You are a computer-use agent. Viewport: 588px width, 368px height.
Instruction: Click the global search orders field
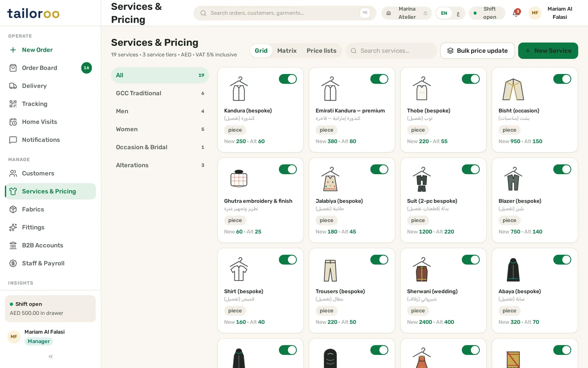tap(285, 13)
